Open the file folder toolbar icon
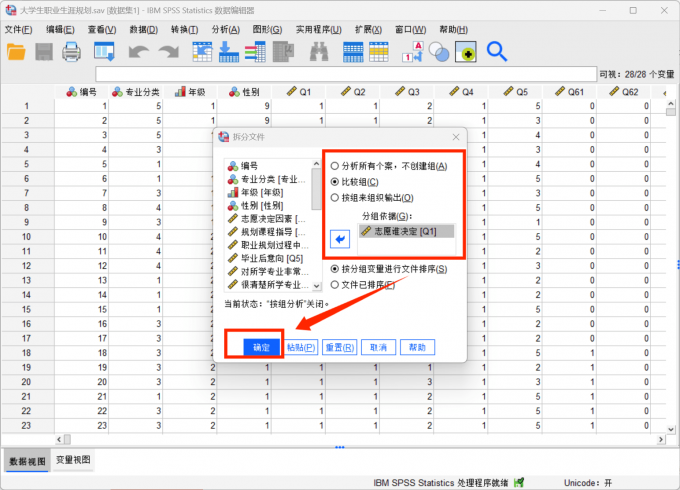 click(x=16, y=52)
